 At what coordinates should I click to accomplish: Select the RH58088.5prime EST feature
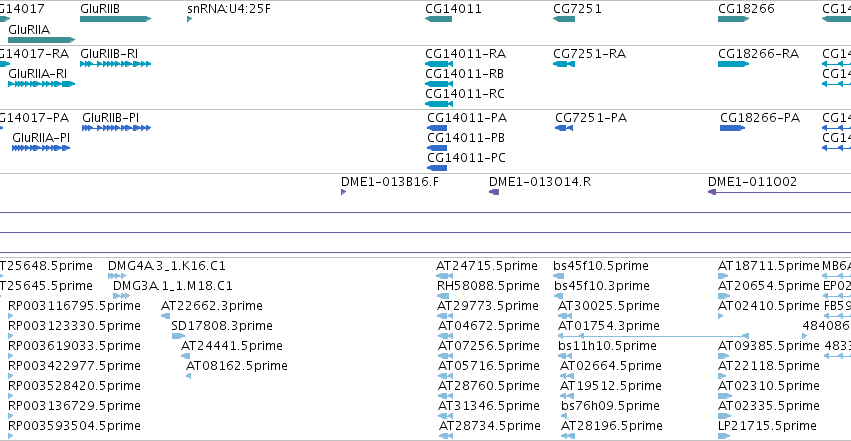(x=443, y=296)
